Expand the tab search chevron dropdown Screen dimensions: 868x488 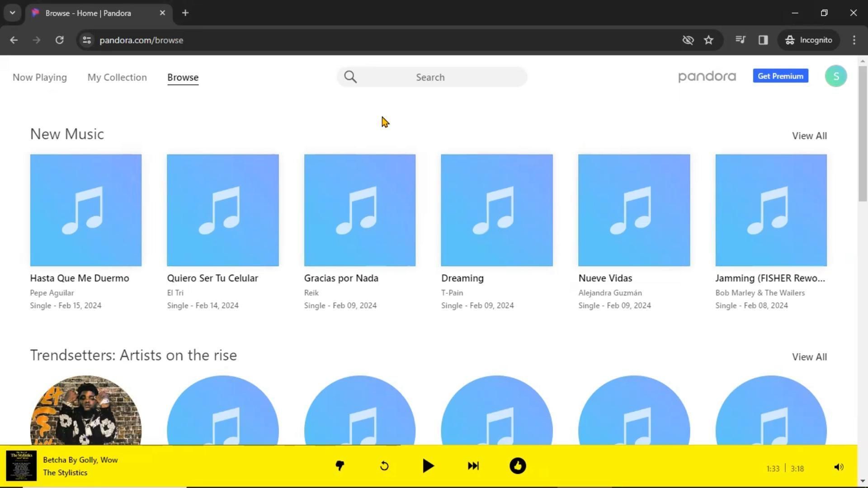point(12,13)
